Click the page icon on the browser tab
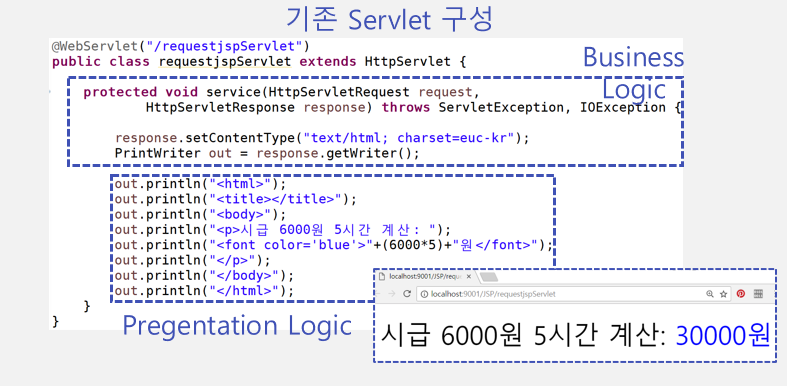Image resolution: width=787 pixels, height=386 pixels. click(382, 277)
